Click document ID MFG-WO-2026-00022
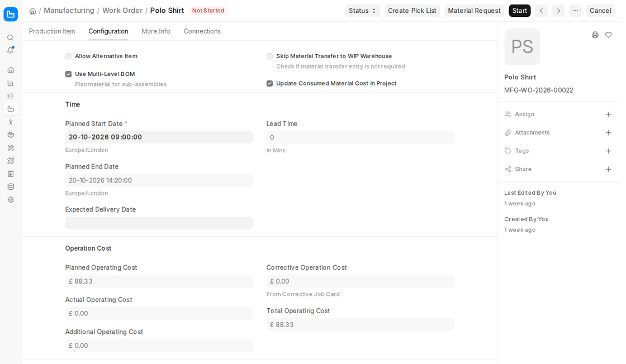626x364 pixels. pos(539,90)
